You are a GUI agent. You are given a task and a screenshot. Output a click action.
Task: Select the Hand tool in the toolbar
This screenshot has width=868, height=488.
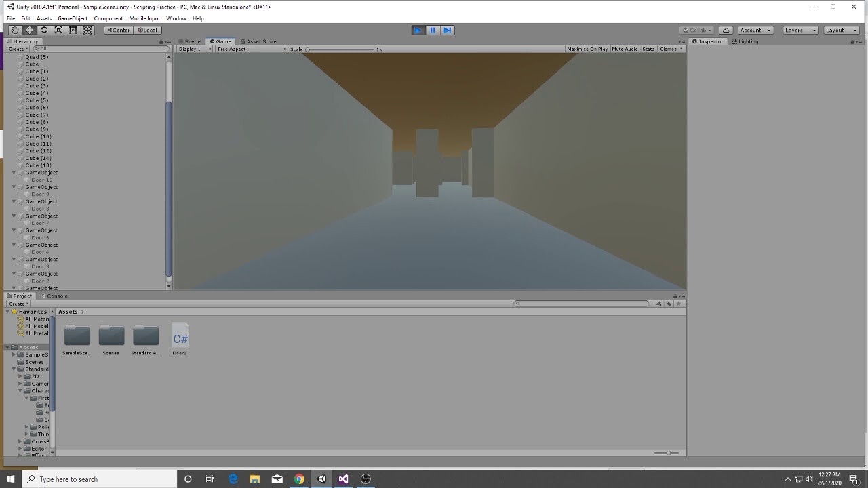click(14, 30)
